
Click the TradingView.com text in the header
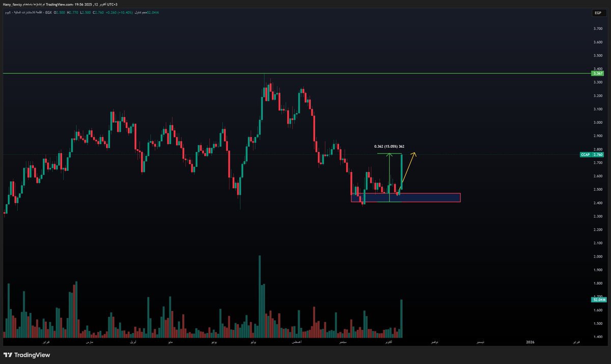point(60,5)
